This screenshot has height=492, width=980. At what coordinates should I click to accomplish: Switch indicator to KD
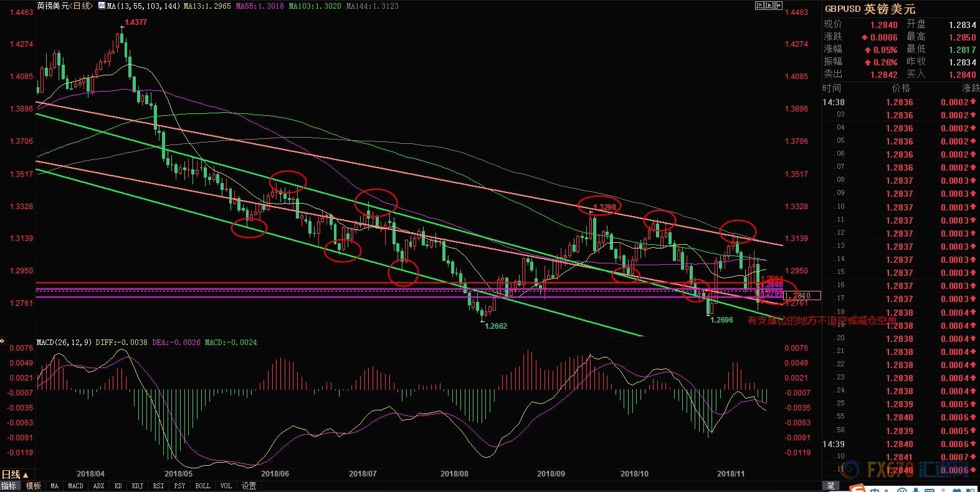click(118, 486)
